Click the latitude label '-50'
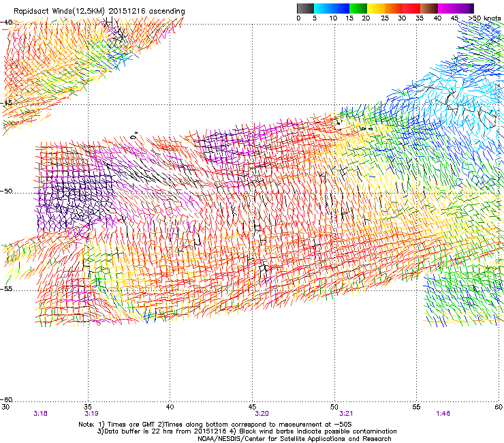Image resolution: width=504 pixels, height=443 pixels. (6, 191)
